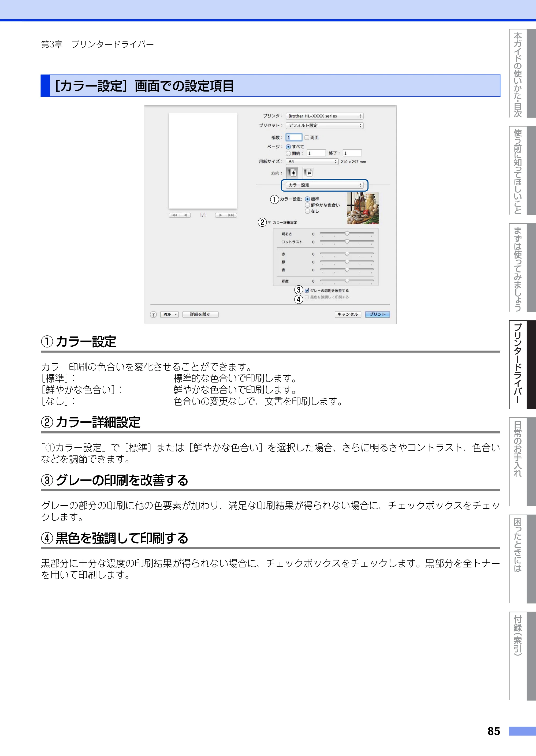Tick the 両面 checkbox
Image resolution: width=536 pixels, height=756 pixels.
[307, 137]
